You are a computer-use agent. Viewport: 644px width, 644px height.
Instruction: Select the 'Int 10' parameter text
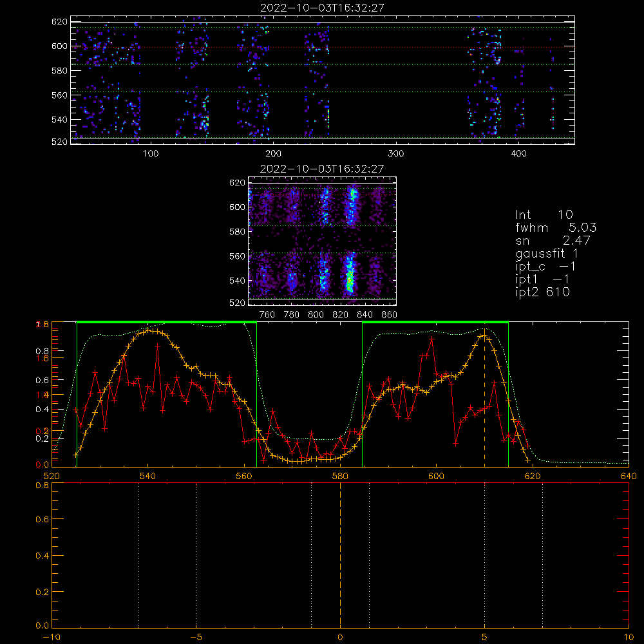[544, 214]
